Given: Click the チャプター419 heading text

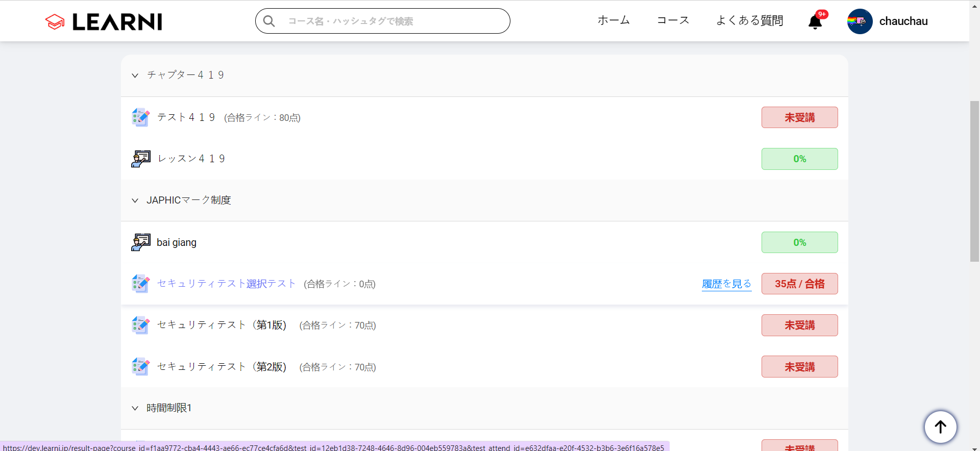Looking at the screenshot, I should coord(186,75).
